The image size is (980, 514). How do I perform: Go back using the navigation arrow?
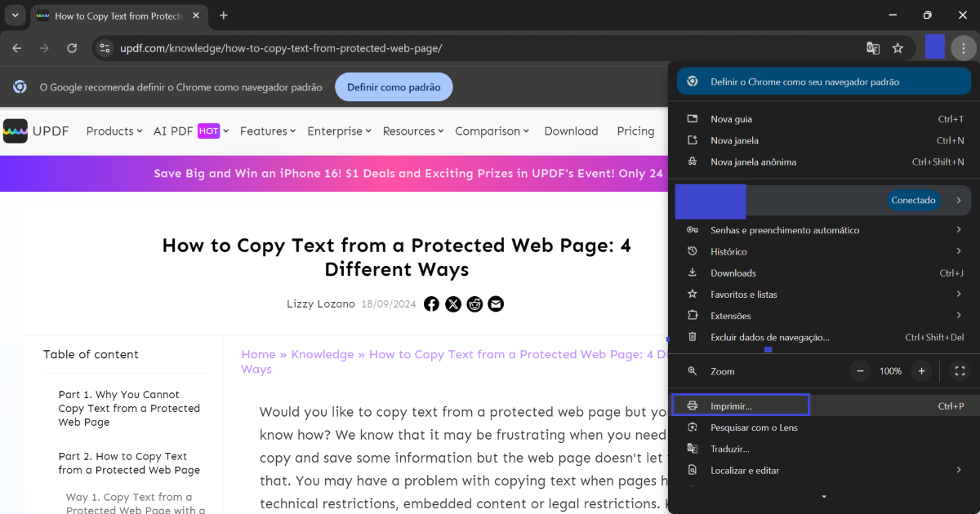point(16,48)
